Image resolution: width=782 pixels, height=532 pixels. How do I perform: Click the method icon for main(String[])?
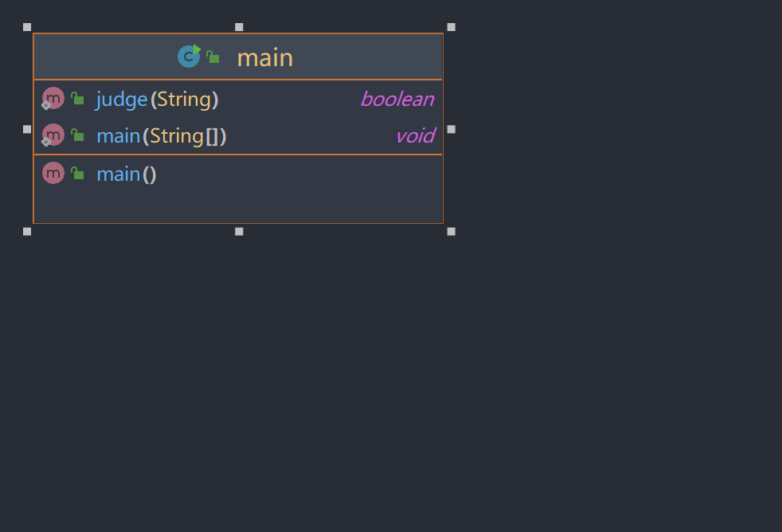[53, 135]
